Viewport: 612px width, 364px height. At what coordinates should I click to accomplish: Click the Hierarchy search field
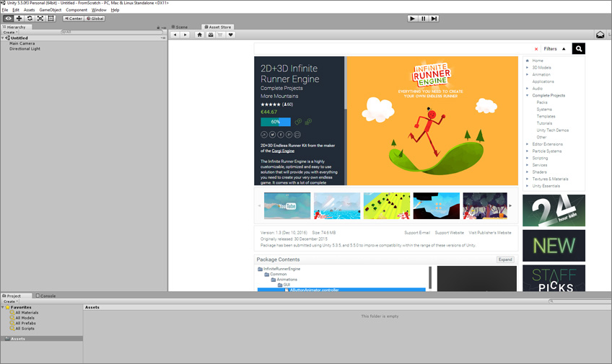pyautogui.click(x=111, y=32)
